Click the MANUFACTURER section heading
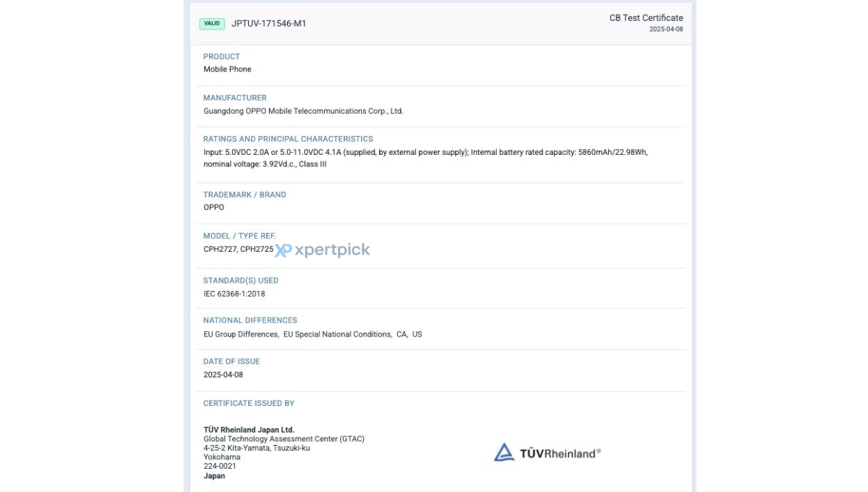The width and height of the screenshot is (868, 492). coord(234,98)
